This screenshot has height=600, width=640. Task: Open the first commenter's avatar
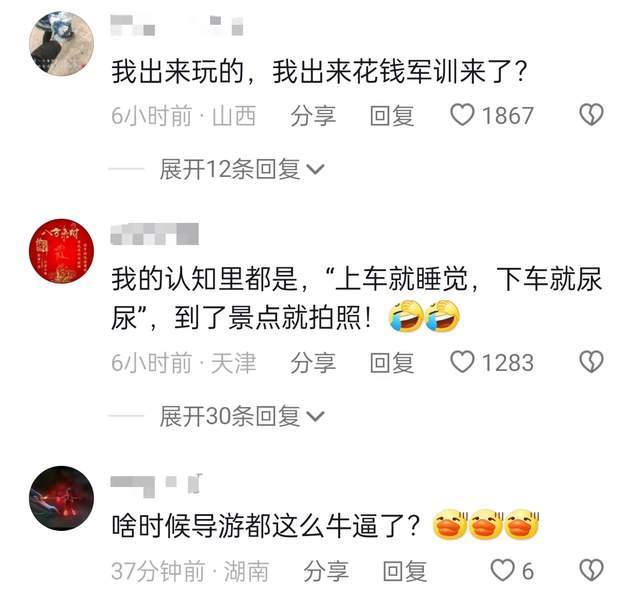pyautogui.click(x=61, y=44)
